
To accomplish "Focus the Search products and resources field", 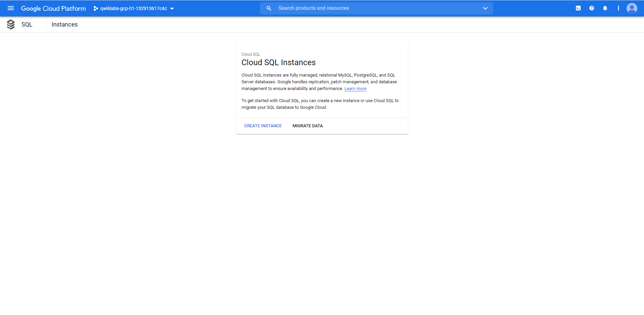I will [x=376, y=8].
